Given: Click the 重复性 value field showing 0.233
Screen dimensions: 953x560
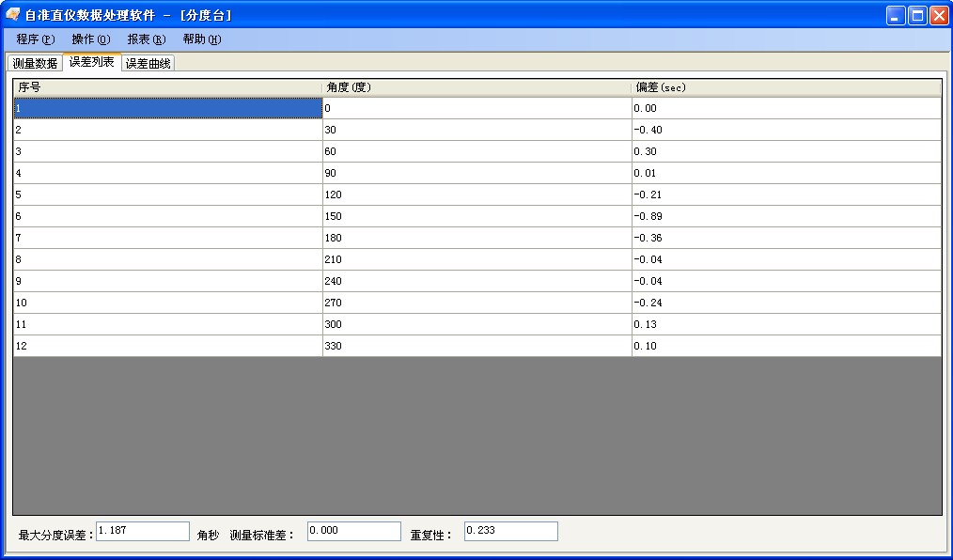Looking at the screenshot, I should coord(509,531).
